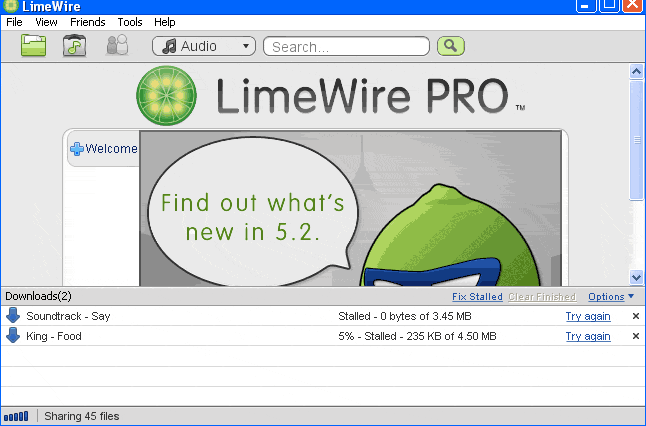Click the LimeWire lime logo in title bar
The width and height of the screenshot is (646, 426).
tap(10, 6)
